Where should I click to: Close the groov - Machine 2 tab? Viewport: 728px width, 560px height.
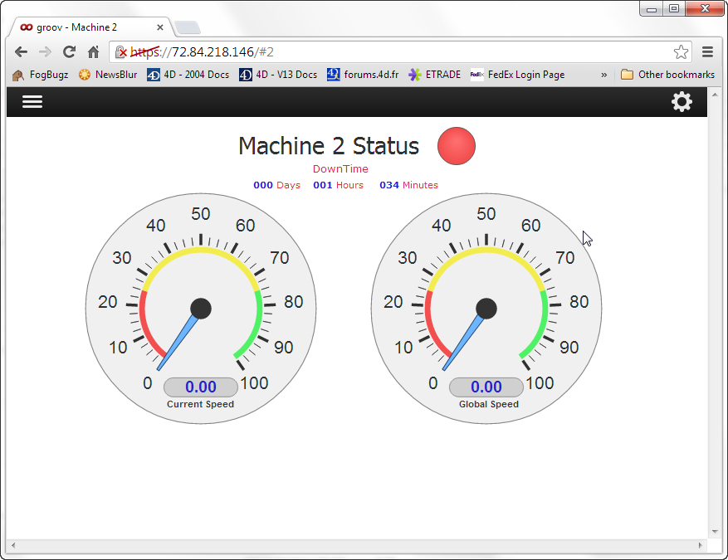click(160, 27)
